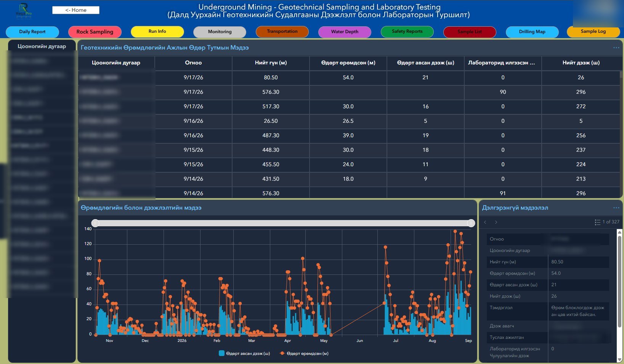Sort by Өдөрт авсан дээж (ш) header
The image size is (624, 364).
pos(425,63)
